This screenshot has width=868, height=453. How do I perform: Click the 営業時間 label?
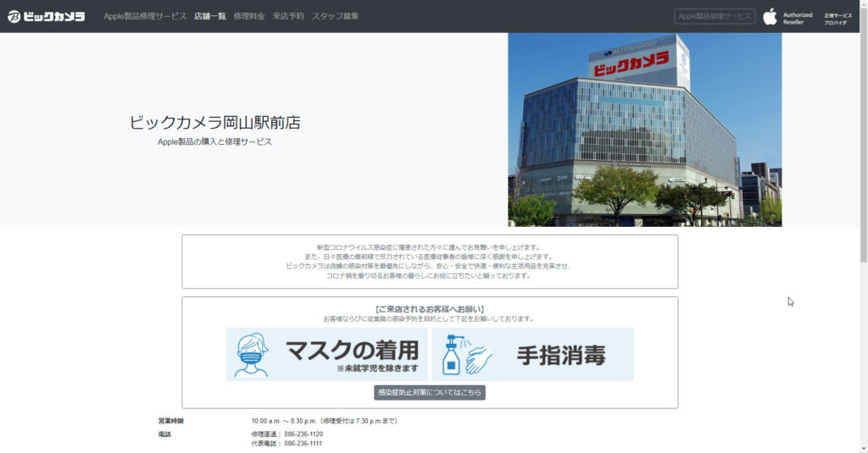tap(170, 421)
